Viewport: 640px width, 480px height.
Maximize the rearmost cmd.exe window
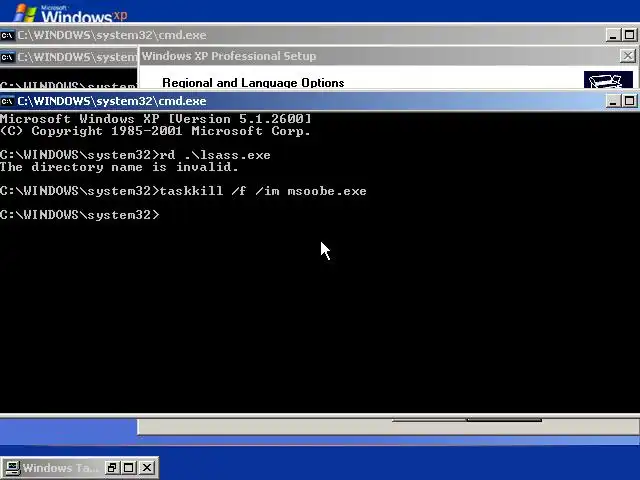pos(629,35)
